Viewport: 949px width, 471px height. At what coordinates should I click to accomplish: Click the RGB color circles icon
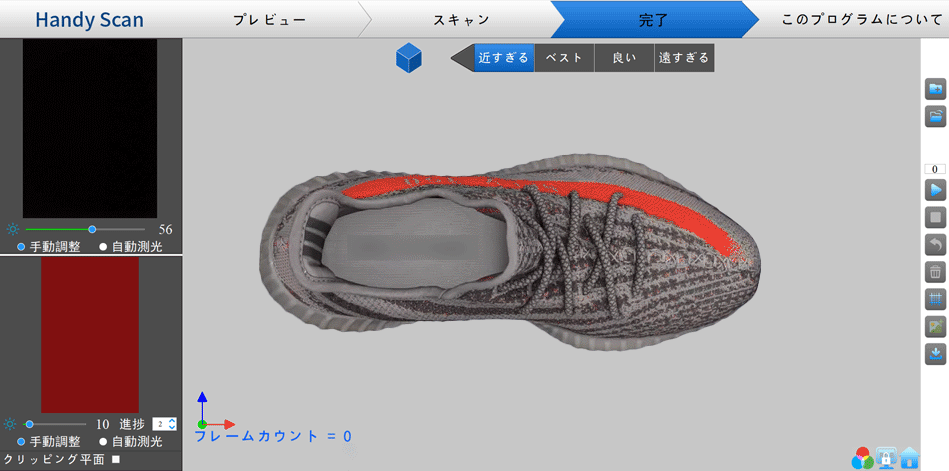point(862,458)
